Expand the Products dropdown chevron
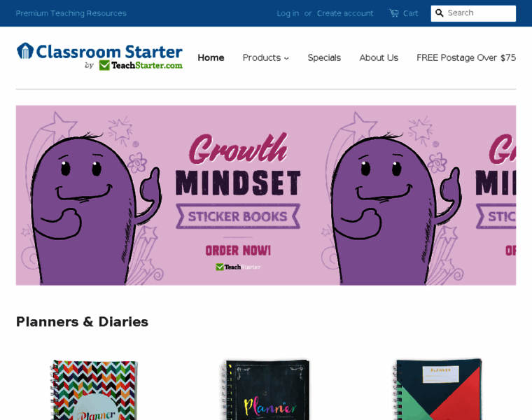The image size is (532, 420). tap(287, 58)
